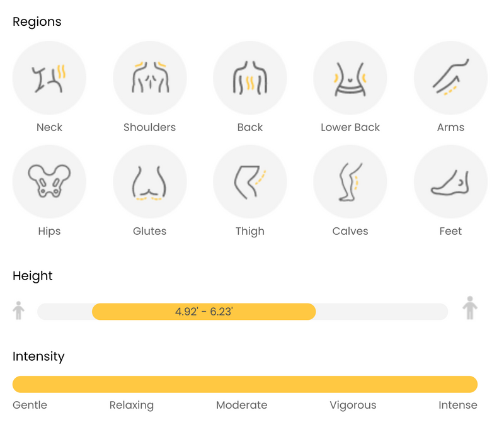Choose the Intense intensity label
The height and width of the screenshot is (437, 504).
pos(458,405)
